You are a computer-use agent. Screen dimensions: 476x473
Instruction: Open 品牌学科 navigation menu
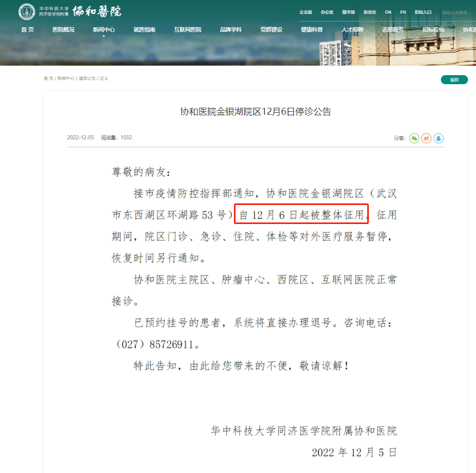tap(230, 30)
